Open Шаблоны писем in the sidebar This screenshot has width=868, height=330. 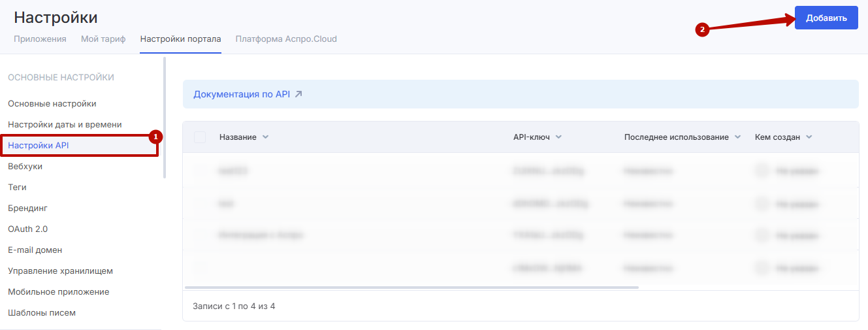point(42,312)
